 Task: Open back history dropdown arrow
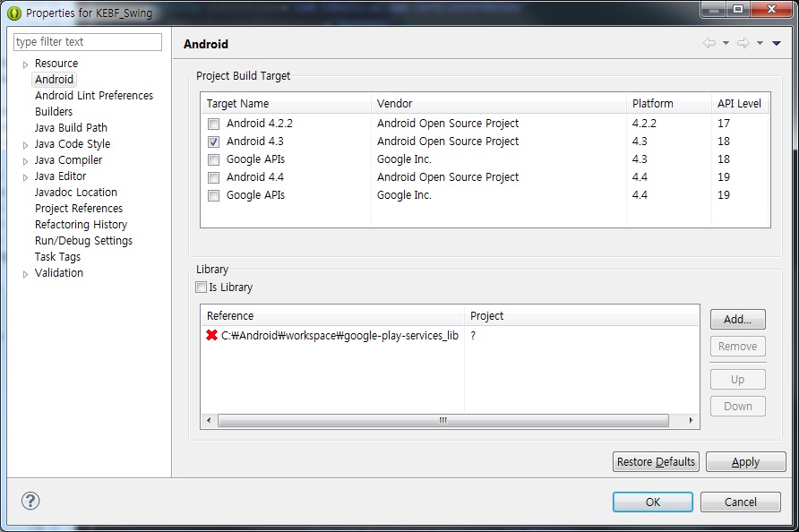tap(726, 43)
